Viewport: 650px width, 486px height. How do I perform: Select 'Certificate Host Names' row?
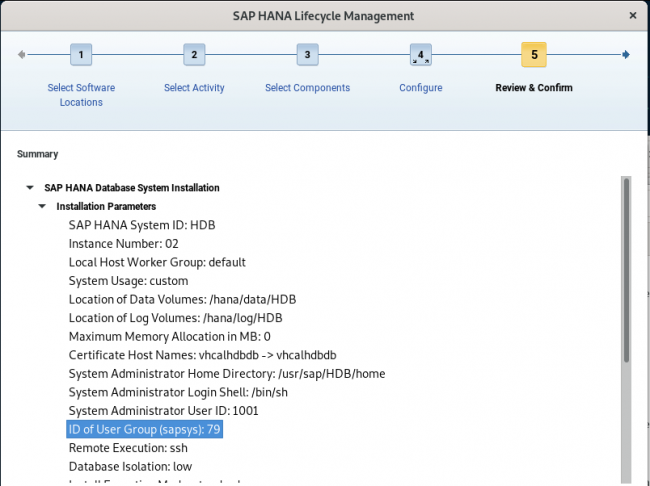point(202,355)
